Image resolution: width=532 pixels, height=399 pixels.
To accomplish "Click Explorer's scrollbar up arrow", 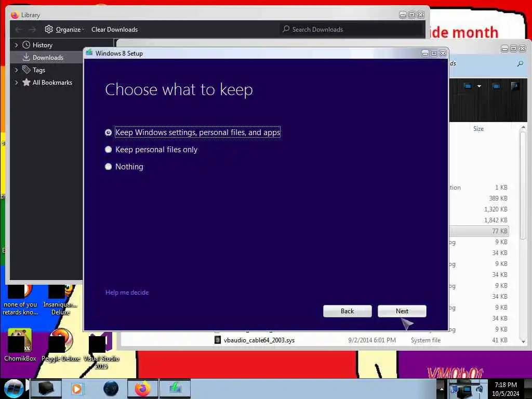I will pos(523,127).
